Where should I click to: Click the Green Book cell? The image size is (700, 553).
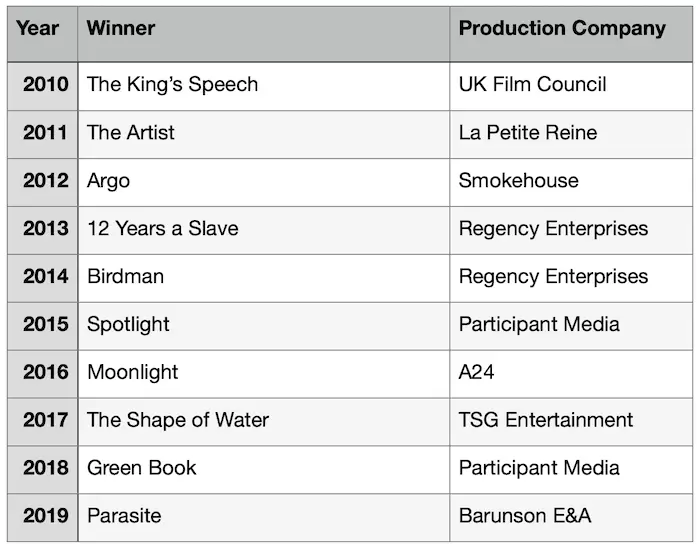(x=264, y=470)
